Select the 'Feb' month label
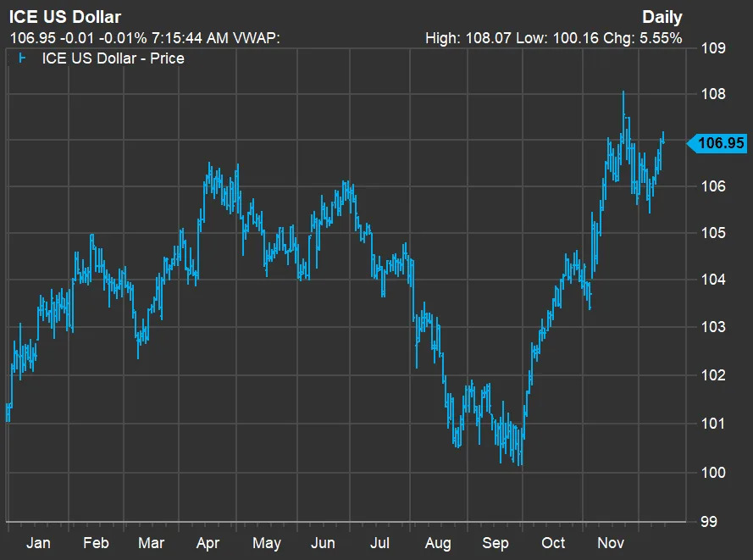Screen dimensions: 753x560 (96, 543)
